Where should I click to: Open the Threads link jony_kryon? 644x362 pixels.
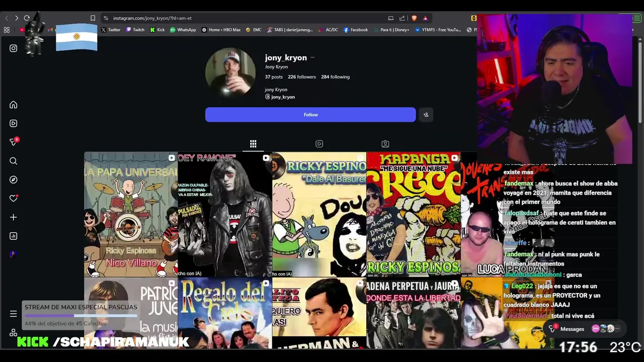coord(280,97)
